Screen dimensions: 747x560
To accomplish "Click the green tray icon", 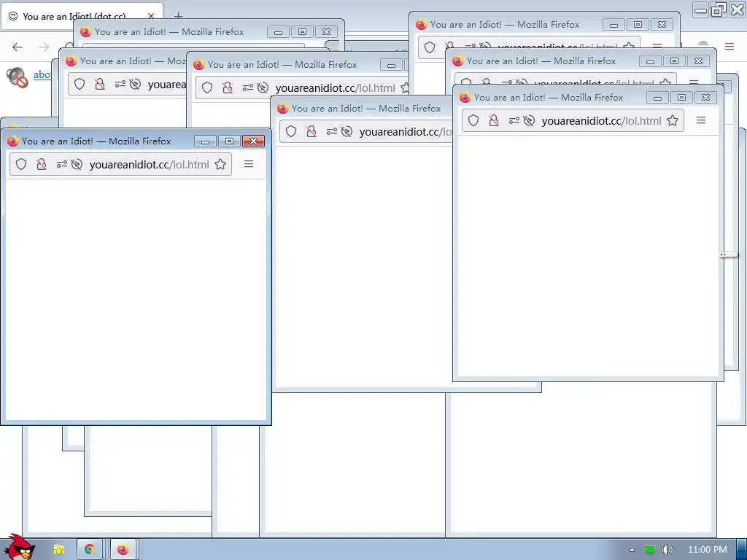I will click(x=649, y=550).
